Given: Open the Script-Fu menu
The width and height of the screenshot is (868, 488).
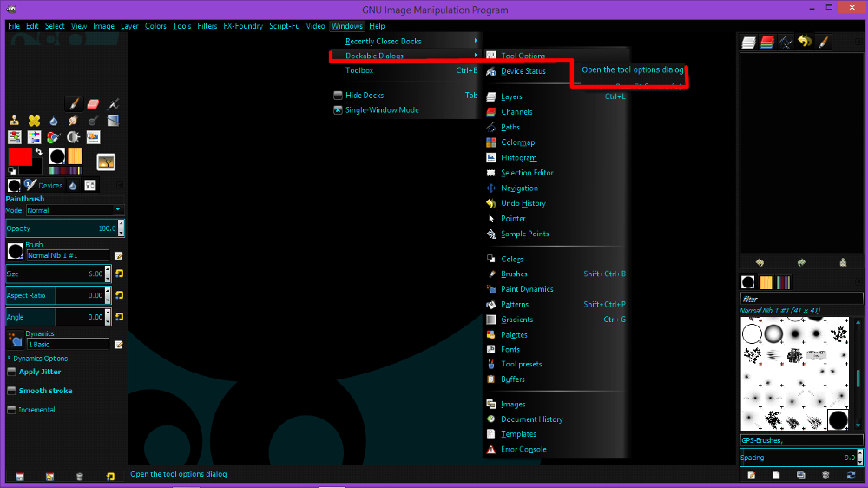Looking at the screenshot, I should [x=285, y=26].
